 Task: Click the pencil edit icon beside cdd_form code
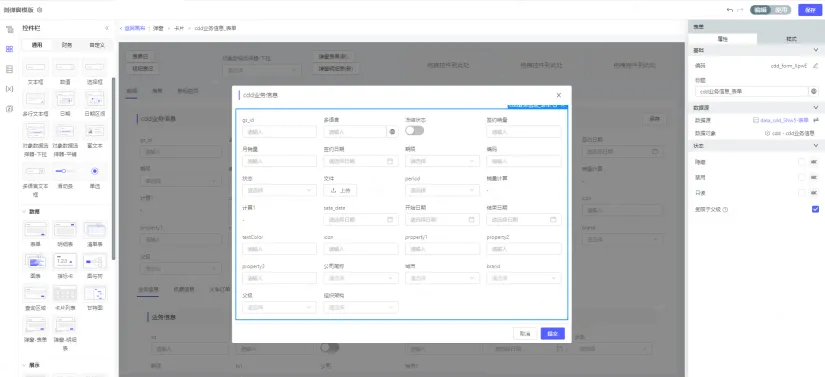pos(815,66)
